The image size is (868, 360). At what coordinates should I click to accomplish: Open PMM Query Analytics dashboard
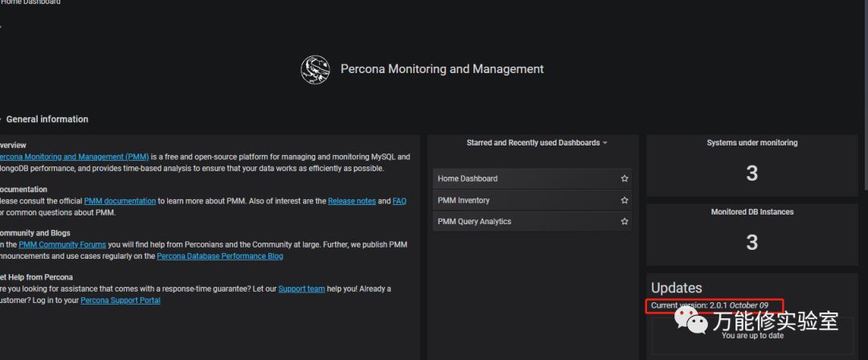[x=474, y=222]
